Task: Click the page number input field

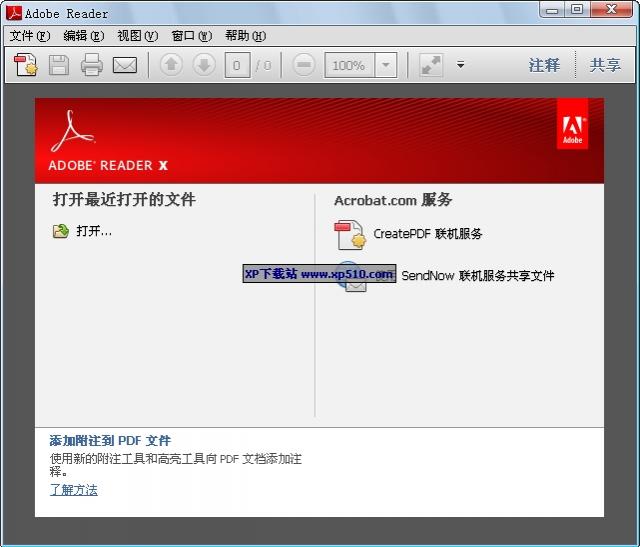Action: point(237,65)
